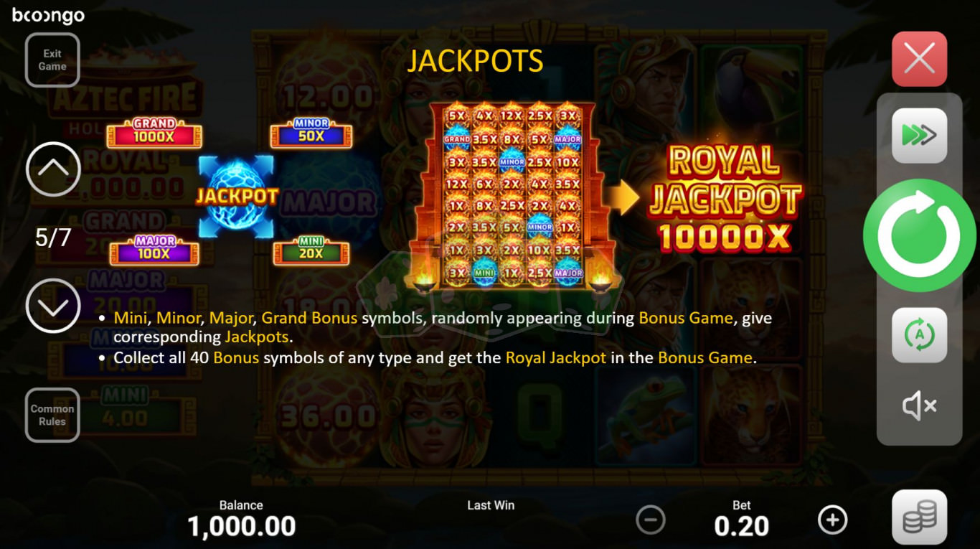Select the Major 100X jackpot label
980x549 pixels.
(x=154, y=251)
